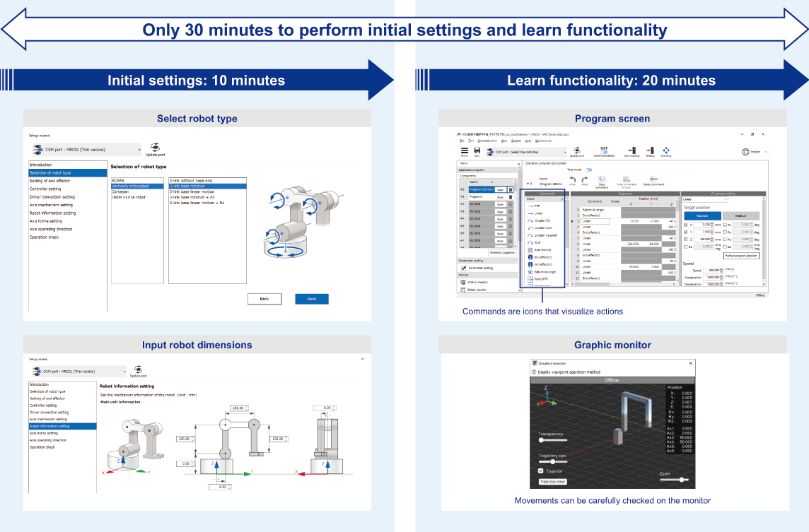Image resolution: width=809 pixels, height=532 pixels.
Task: Select Setting of end effector step
Action: tap(67, 181)
